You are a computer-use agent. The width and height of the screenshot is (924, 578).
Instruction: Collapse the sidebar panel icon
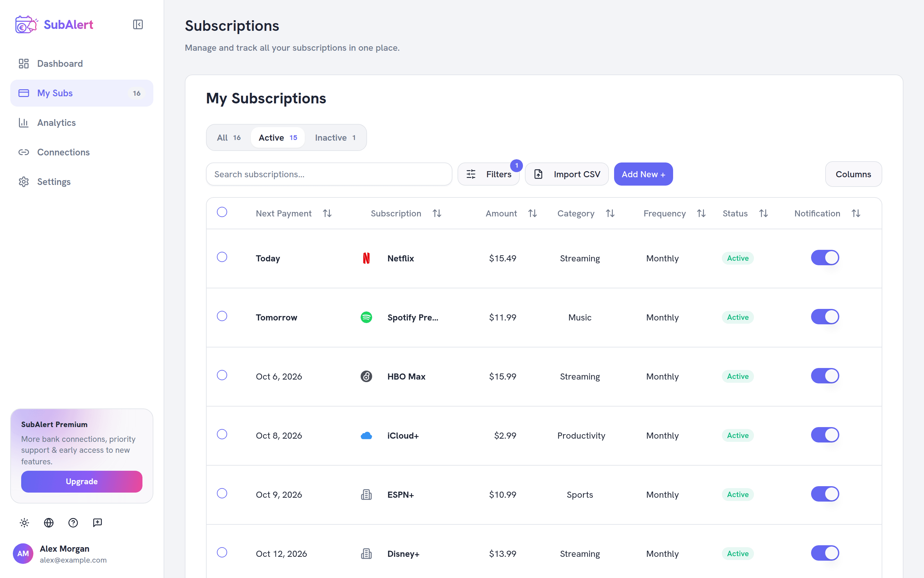138,24
